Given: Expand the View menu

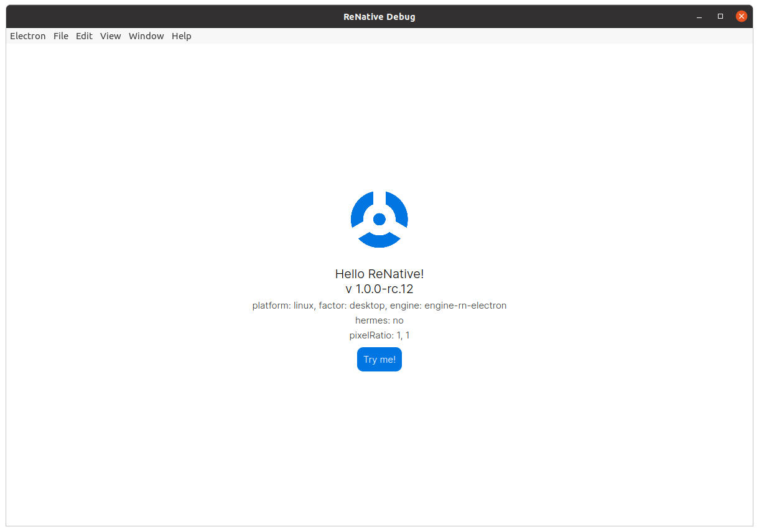Looking at the screenshot, I should tap(111, 36).
